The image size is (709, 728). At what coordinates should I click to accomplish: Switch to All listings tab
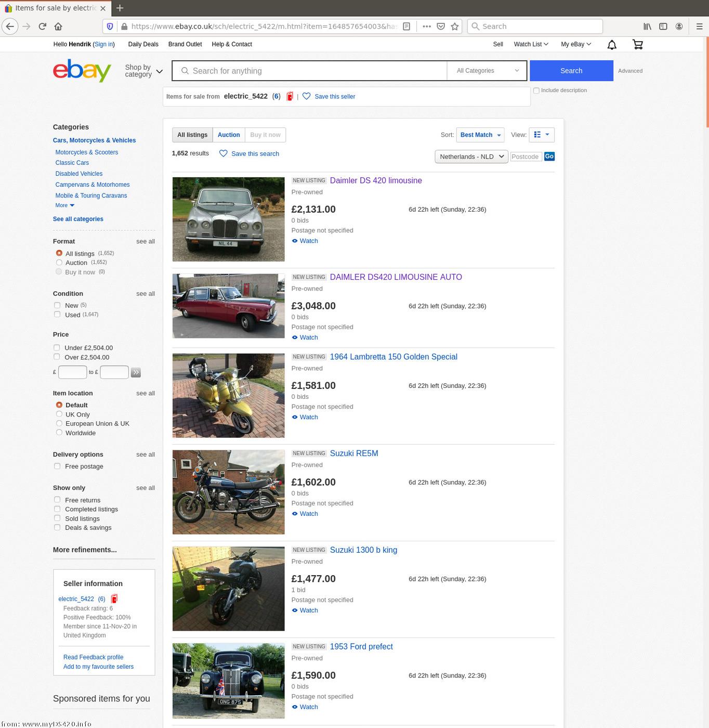pyautogui.click(x=192, y=135)
